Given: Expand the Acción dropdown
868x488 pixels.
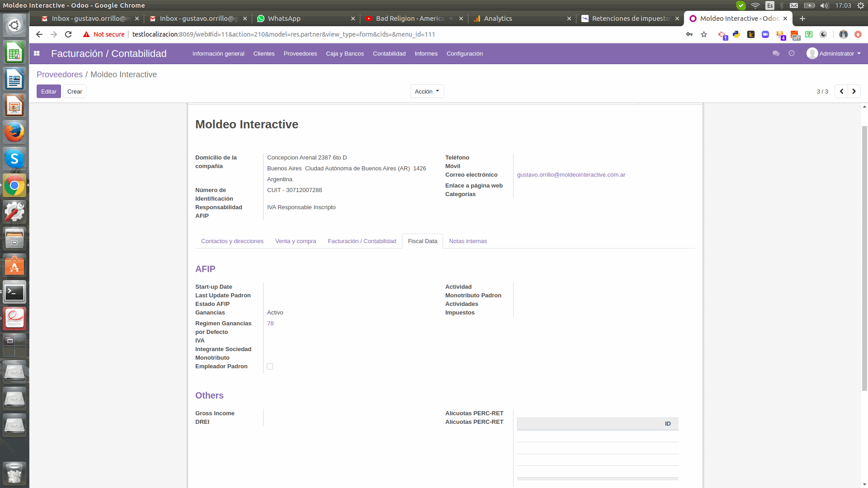Looking at the screenshot, I should point(427,91).
